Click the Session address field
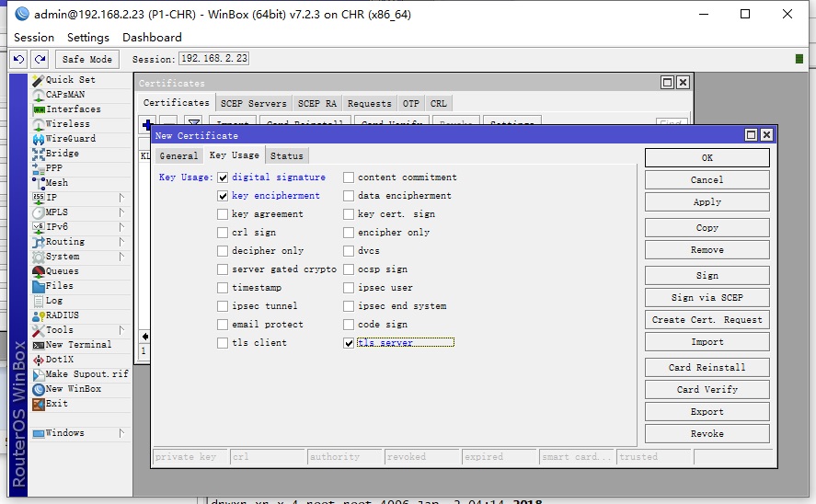The width and height of the screenshot is (816, 504). click(x=213, y=59)
